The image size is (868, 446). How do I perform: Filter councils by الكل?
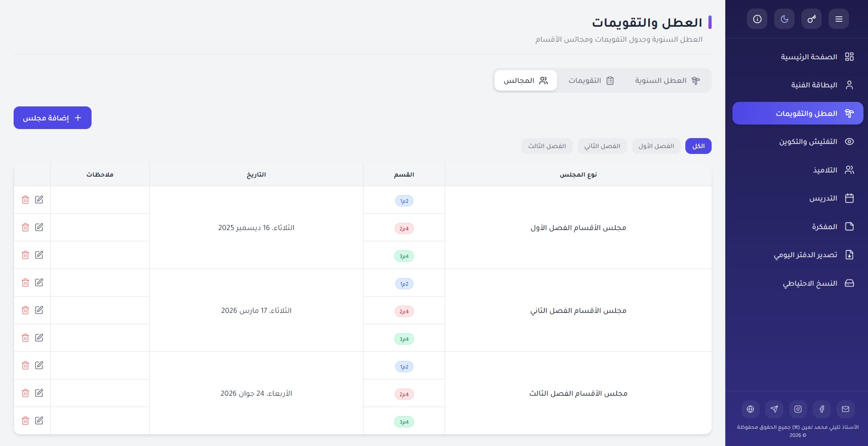click(698, 146)
